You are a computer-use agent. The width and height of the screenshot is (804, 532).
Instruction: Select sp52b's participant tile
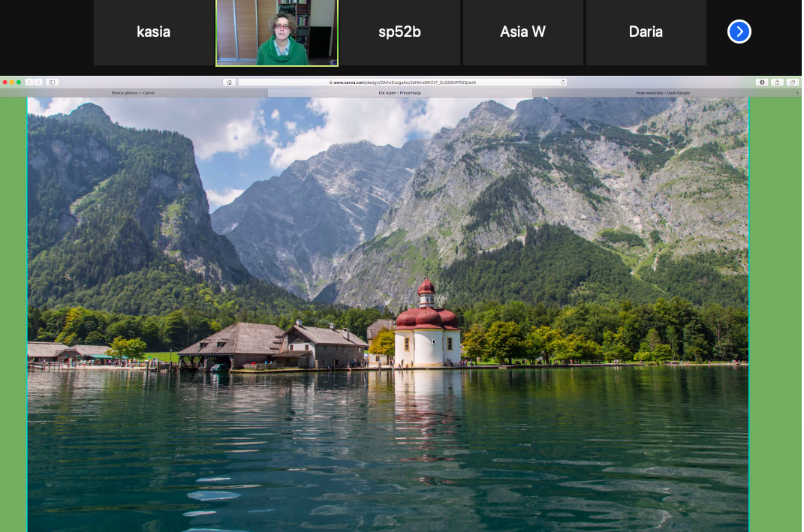(399, 32)
